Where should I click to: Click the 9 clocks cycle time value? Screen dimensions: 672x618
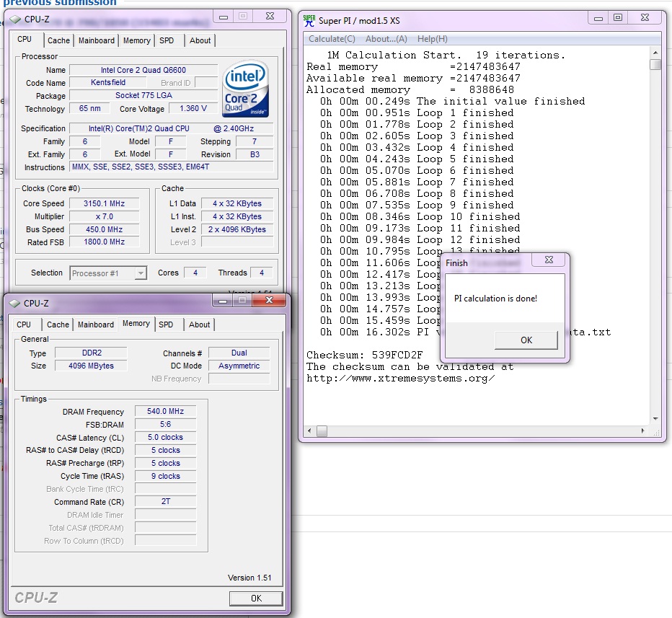click(165, 476)
